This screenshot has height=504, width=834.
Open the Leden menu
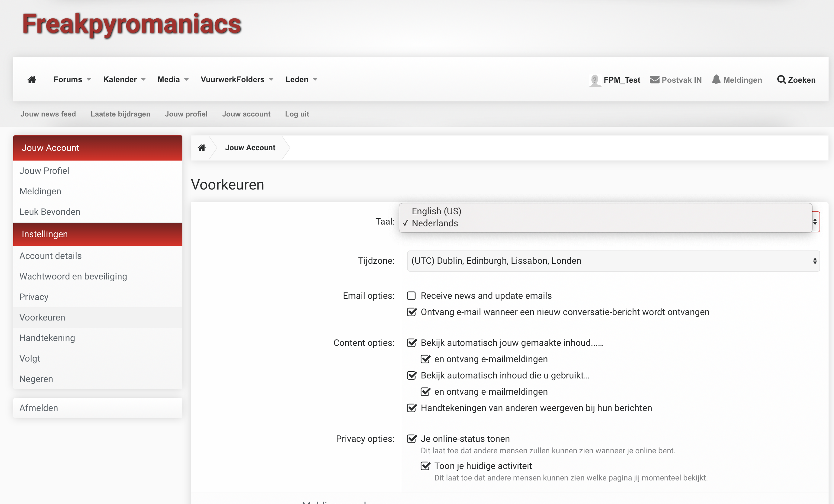click(x=297, y=79)
